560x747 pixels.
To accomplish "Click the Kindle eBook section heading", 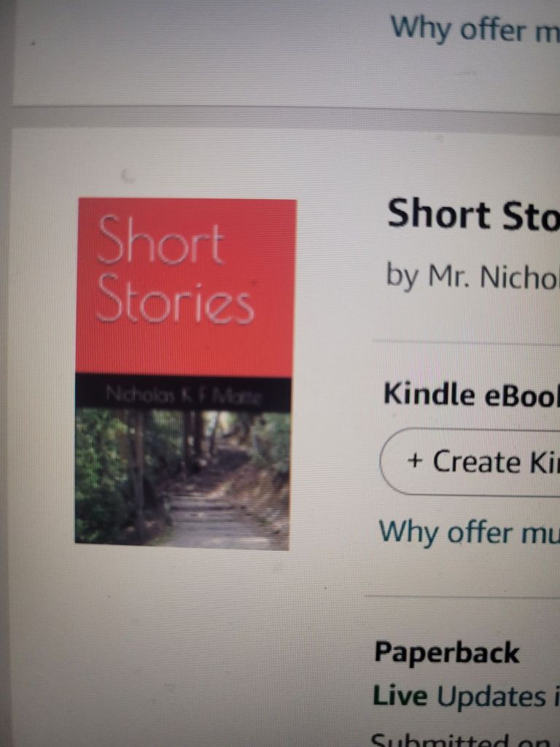I will coord(472,395).
